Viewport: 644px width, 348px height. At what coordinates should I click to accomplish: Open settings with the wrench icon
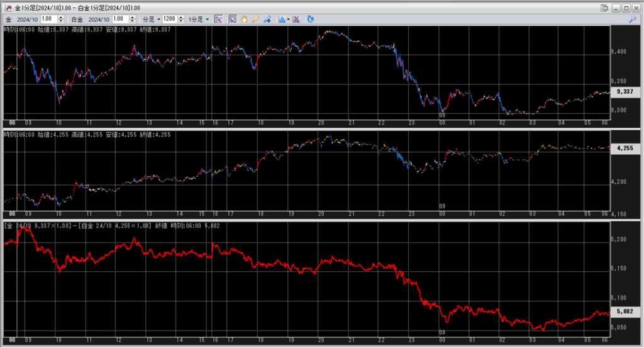633,20
